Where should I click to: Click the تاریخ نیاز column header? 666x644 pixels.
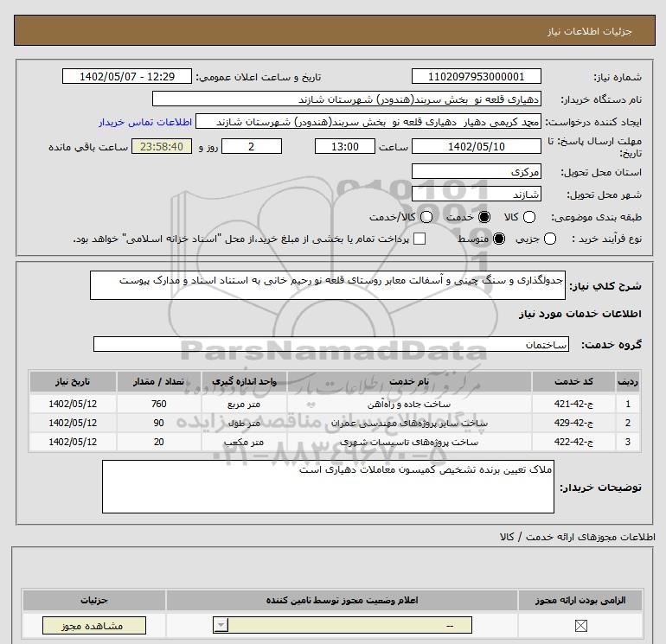[73, 381]
